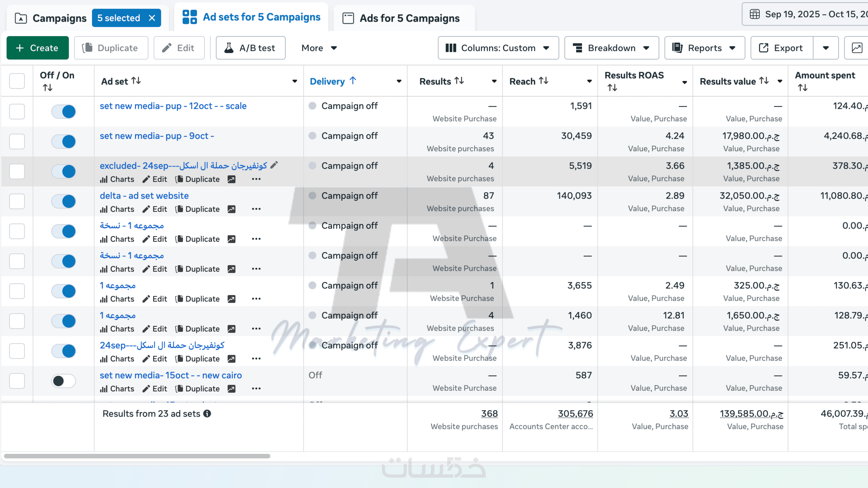Click the info icon beside Results from 23 ad sets
Image resolution: width=868 pixels, height=488 pixels.
pyautogui.click(x=207, y=414)
